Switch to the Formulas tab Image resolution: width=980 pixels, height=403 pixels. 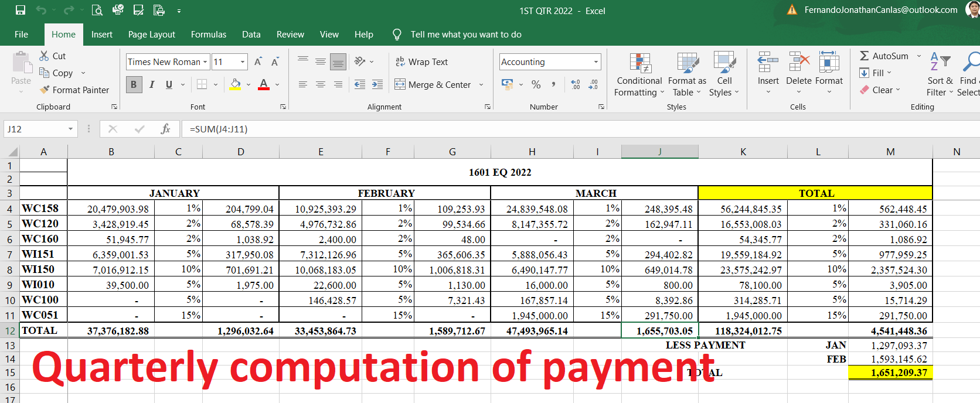coord(208,35)
